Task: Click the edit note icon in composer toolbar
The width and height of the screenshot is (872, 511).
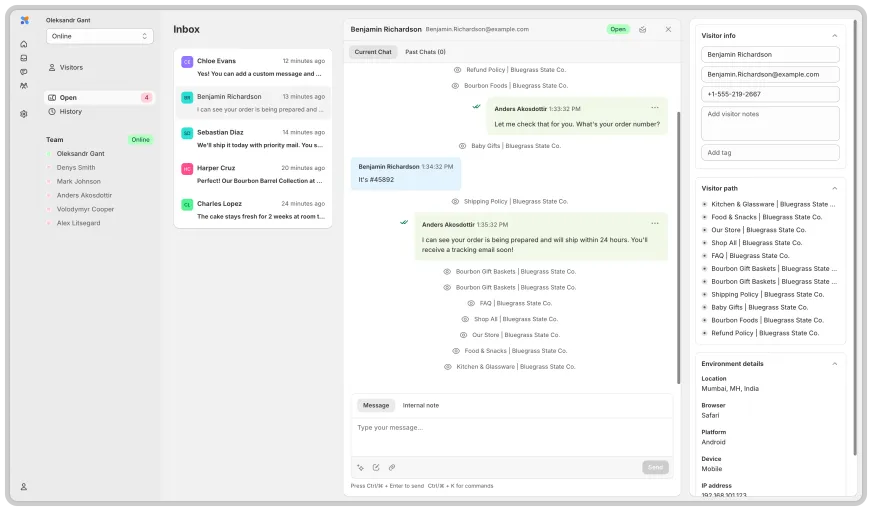Action: pyautogui.click(x=376, y=467)
